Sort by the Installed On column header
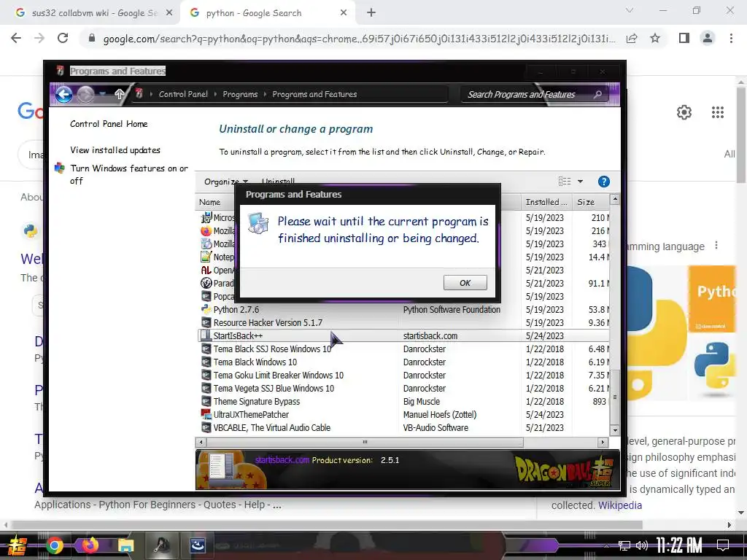The image size is (747, 560). click(x=546, y=202)
